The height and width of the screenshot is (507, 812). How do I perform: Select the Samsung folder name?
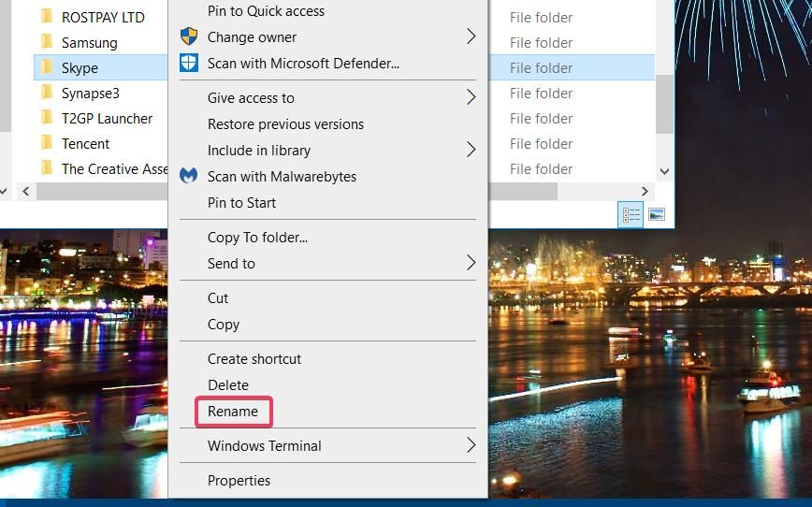90,42
